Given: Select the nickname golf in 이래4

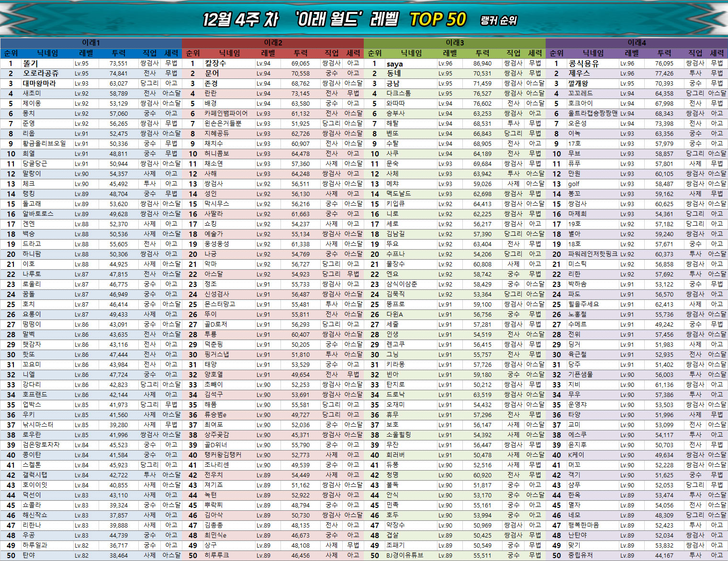Looking at the screenshot, I should (573, 184).
